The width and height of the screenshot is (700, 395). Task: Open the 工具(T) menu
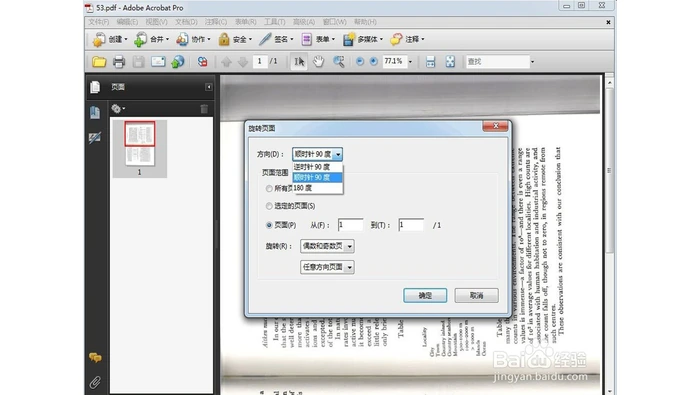tap(275, 22)
